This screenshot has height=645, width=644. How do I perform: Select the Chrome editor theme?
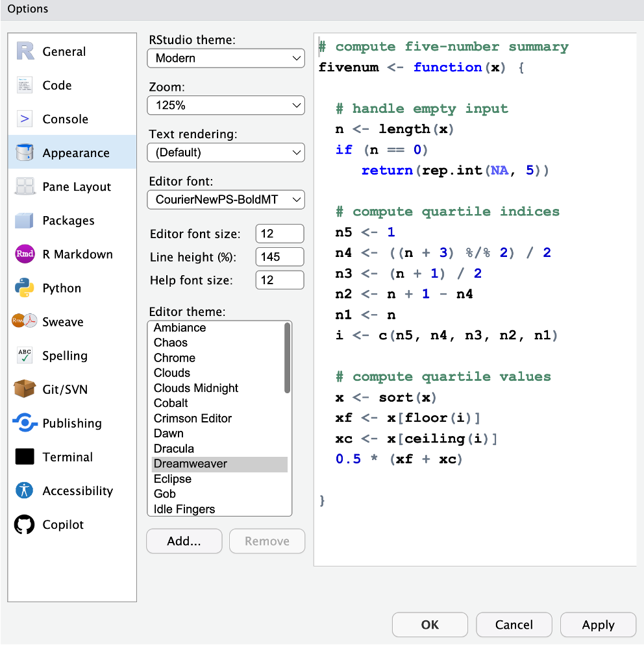(x=218, y=358)
